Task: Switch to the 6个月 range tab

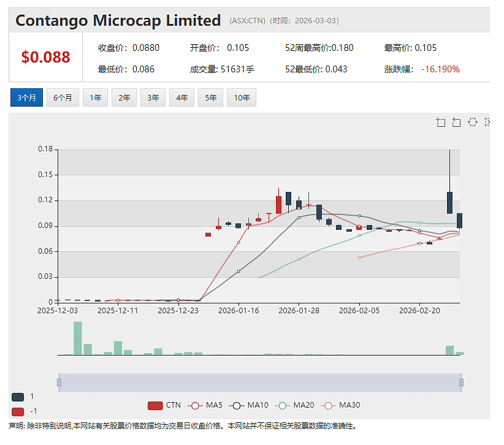Action: tap(63, 97)
